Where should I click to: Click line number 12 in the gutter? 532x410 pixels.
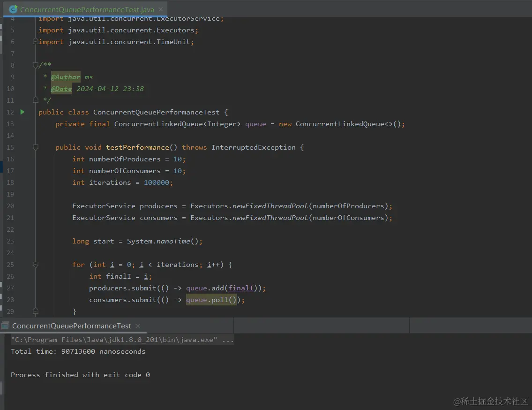pyautogui.click(x=10, y=112)
